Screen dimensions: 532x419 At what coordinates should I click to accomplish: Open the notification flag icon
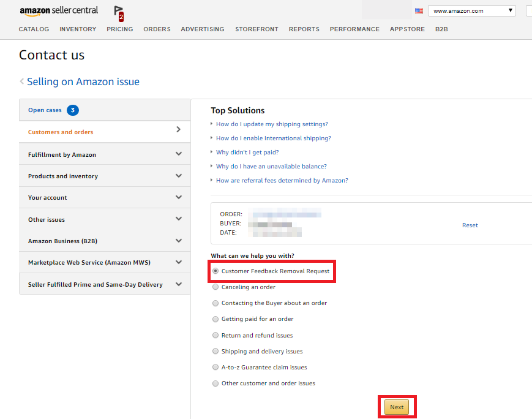coord(118,13)
